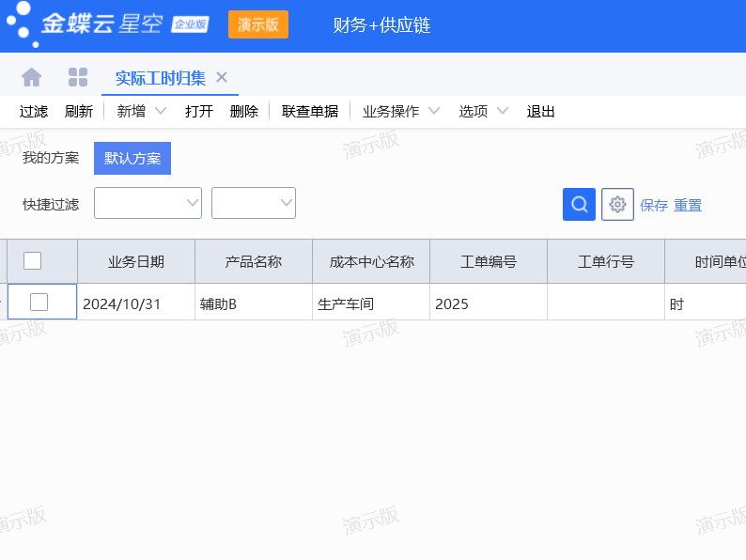The image size is (746, 560).
Task: Open the gear filter settings icon
Action: [617, 204]
